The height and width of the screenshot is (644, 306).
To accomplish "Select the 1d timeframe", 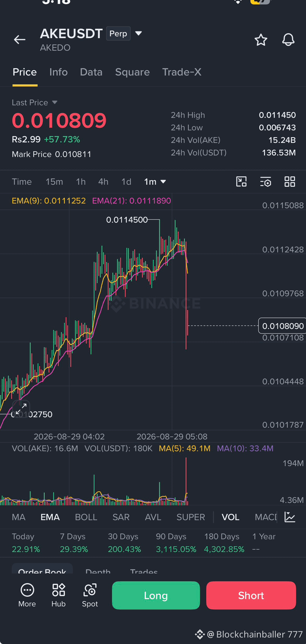I will 126,182.
